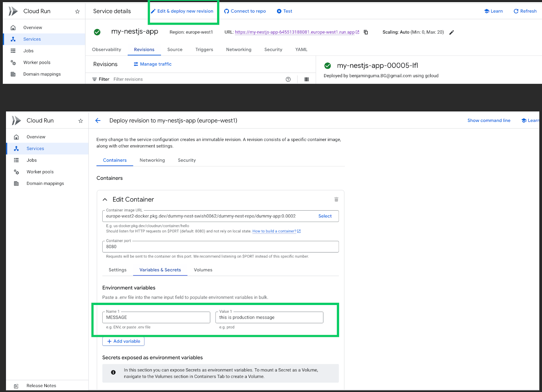Click the green status check next to my-nestjs-app
Viewport: 542px width, 392px height.
pyautogui.click(x=97, y=32)
